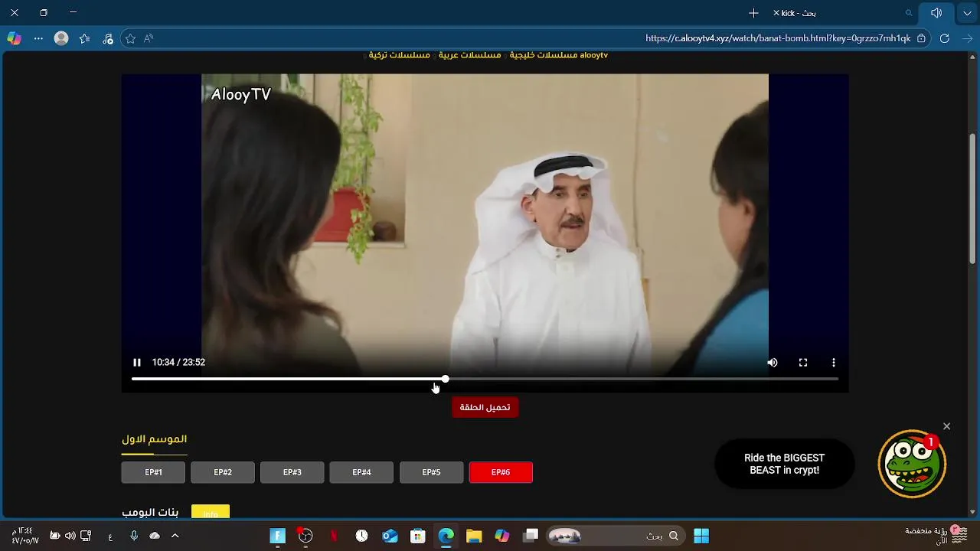Viewport: 980px width, 551px height.
Task: Open Netflix from the taskbar
Action: 334,536
